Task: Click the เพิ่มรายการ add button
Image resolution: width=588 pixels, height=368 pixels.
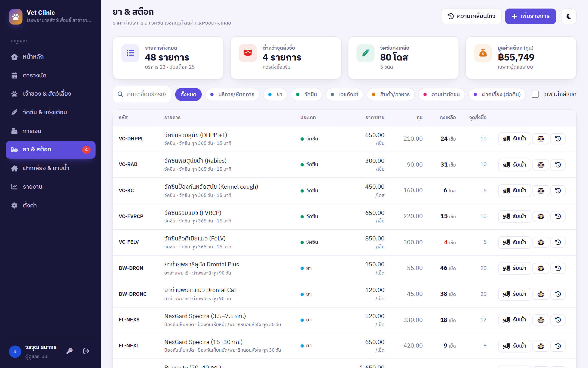Action: (x=531, y=16)
